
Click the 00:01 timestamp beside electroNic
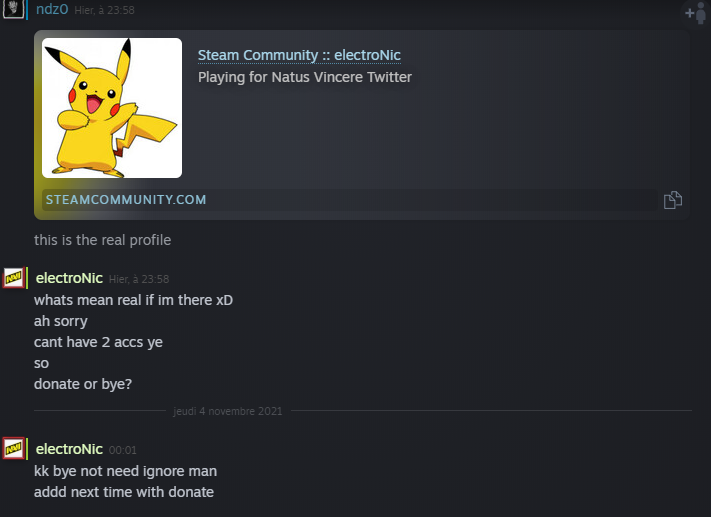[123, 450]
